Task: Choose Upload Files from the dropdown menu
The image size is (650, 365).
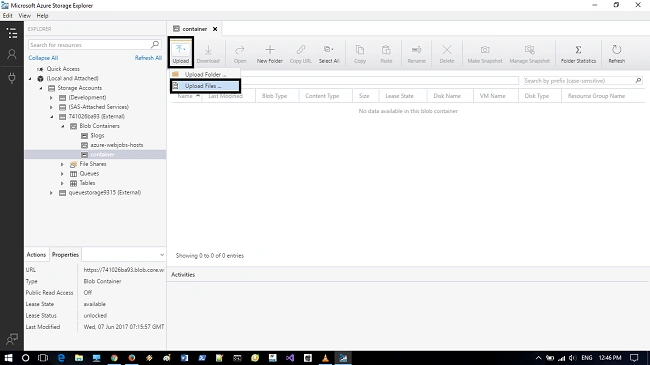Action: tap(205, 86)
